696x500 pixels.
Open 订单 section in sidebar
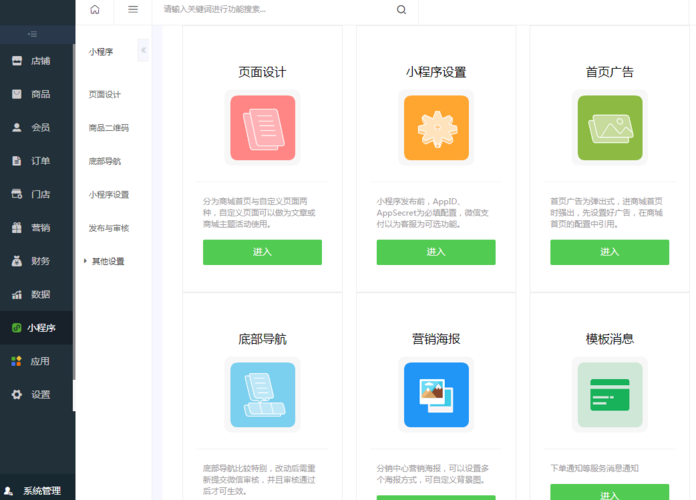point(36,161)
